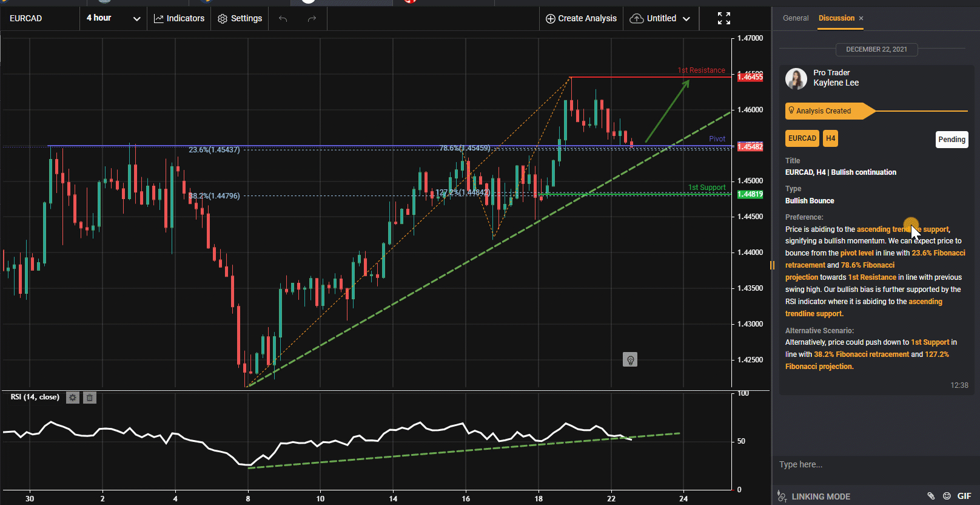Click 1st Resistance link in preference text

872,277
